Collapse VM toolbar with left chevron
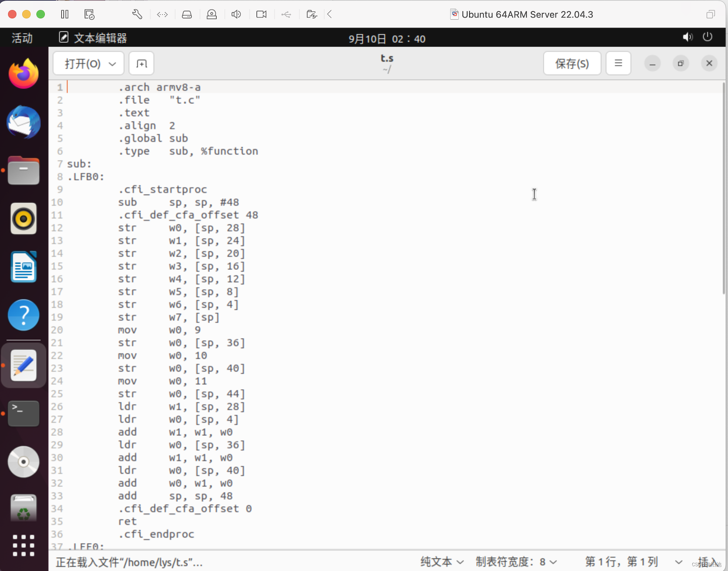 [x=330, y=14]
